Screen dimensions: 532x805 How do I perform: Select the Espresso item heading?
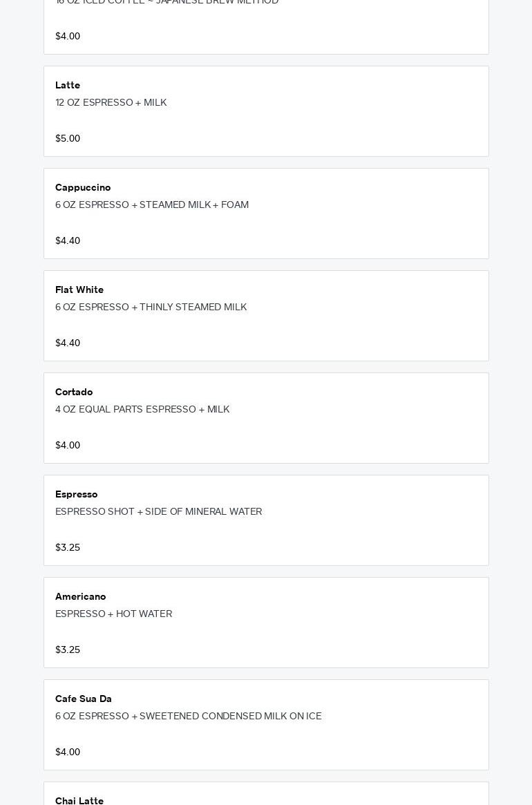pos(77,494)
